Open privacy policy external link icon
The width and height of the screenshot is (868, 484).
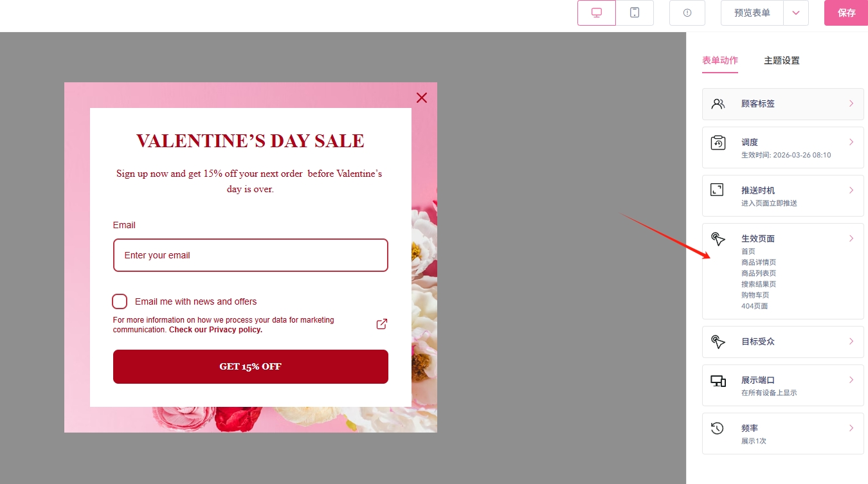click(x=381, y=324)
